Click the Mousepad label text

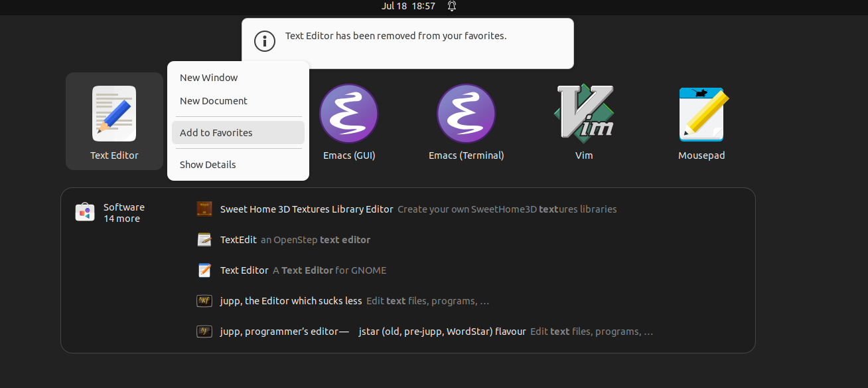[x=701, y=155]
